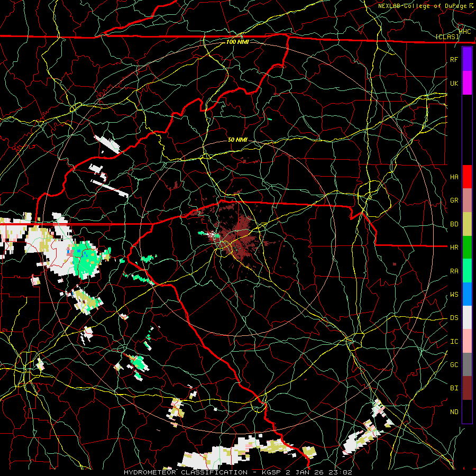Click the GC gray legend color block
The height and width of the screenshot is (476, 476).
(x=467, y=364)
